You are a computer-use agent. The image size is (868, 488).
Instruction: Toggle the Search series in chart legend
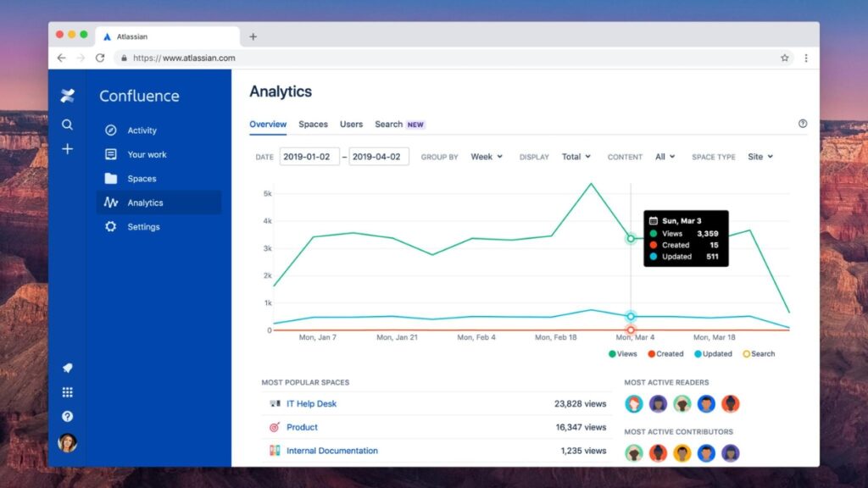click(759, 353)
